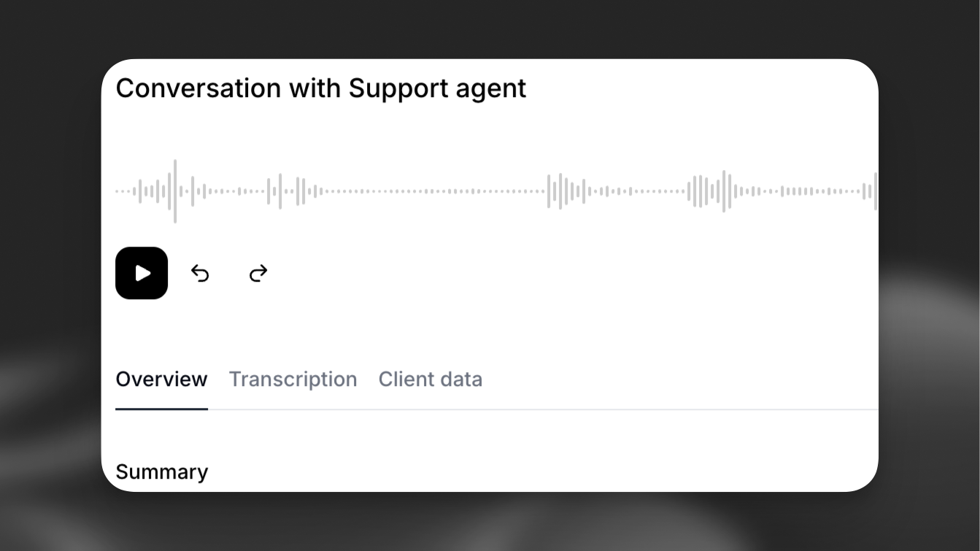This screenshot has height=551, width=980.
Task: Select the title Conversation with Support agent
Action: (321, 88)
